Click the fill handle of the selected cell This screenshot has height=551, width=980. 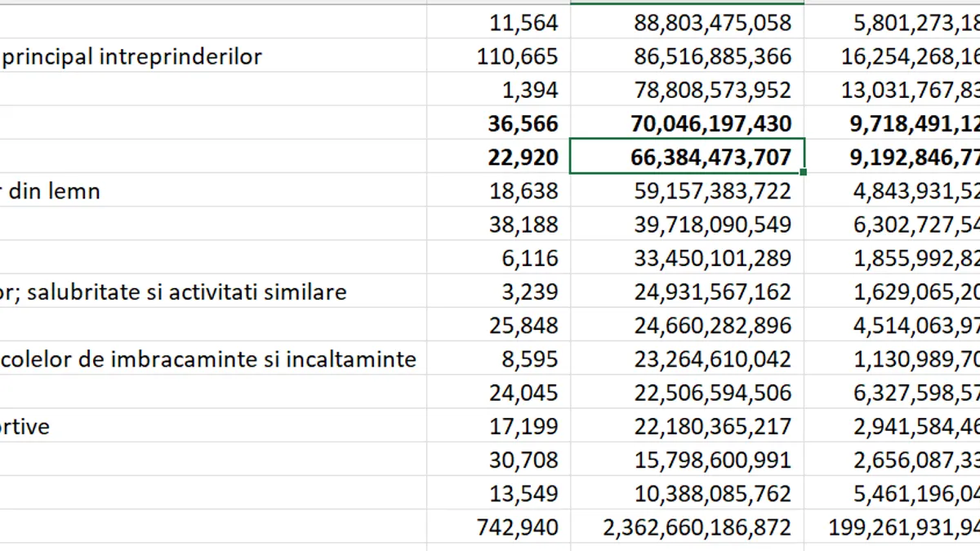804,172
